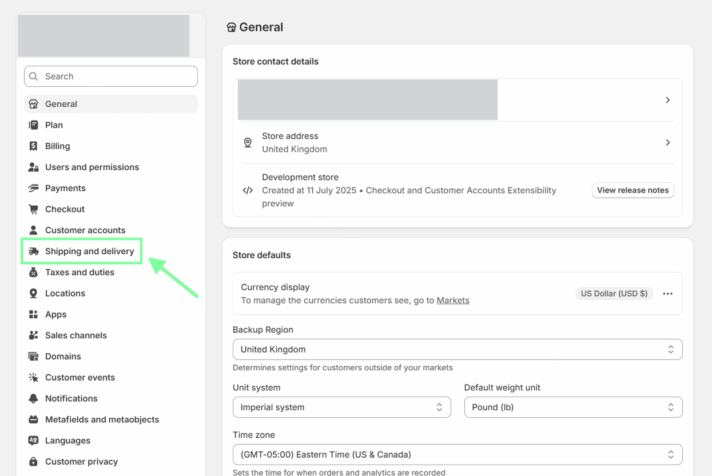Go to Plan settings

click(x=111, y=125)
